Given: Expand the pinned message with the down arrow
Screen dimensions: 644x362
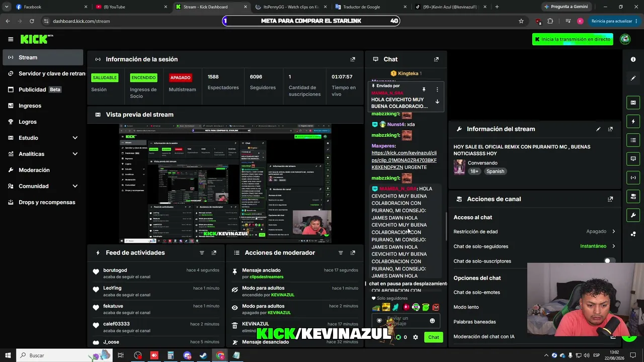Looking at the screenshot, I should (437, 102).
